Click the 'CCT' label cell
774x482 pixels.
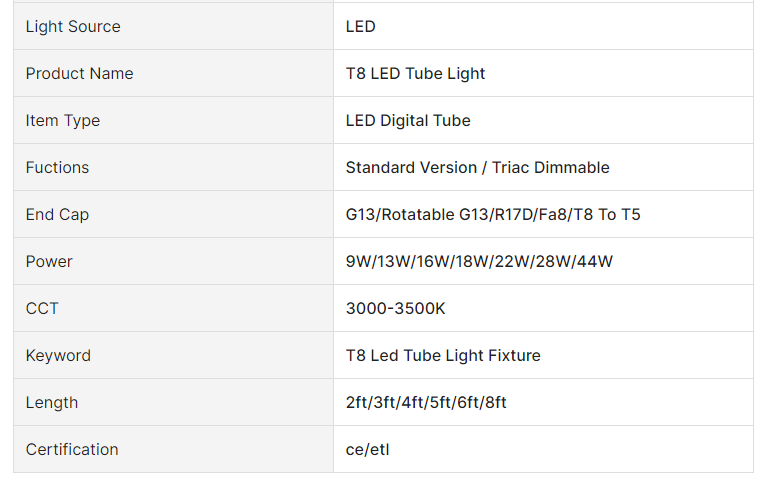pos(42,309)
